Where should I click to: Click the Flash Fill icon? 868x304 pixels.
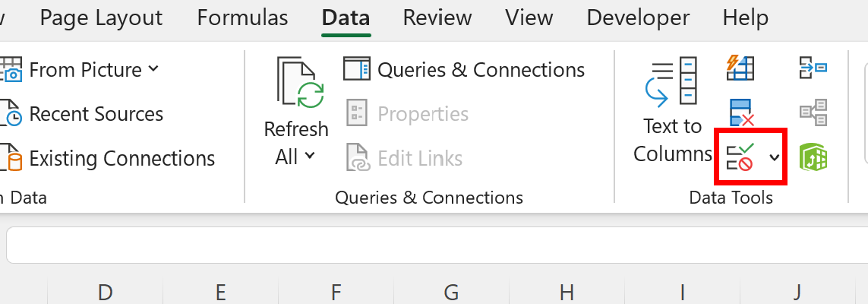(740, 68)
